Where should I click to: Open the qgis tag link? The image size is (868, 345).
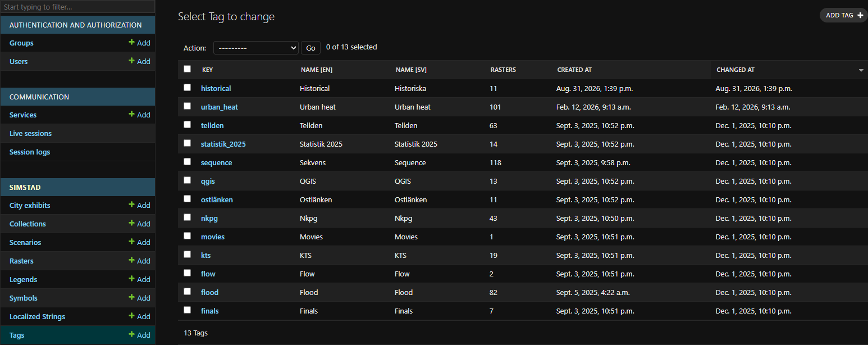tap(208, 181)
